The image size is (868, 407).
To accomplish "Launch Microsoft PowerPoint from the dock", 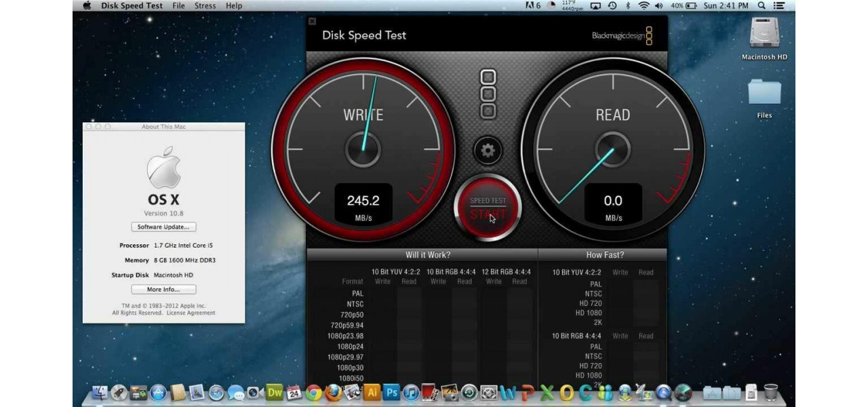I will tap(528, 391).
